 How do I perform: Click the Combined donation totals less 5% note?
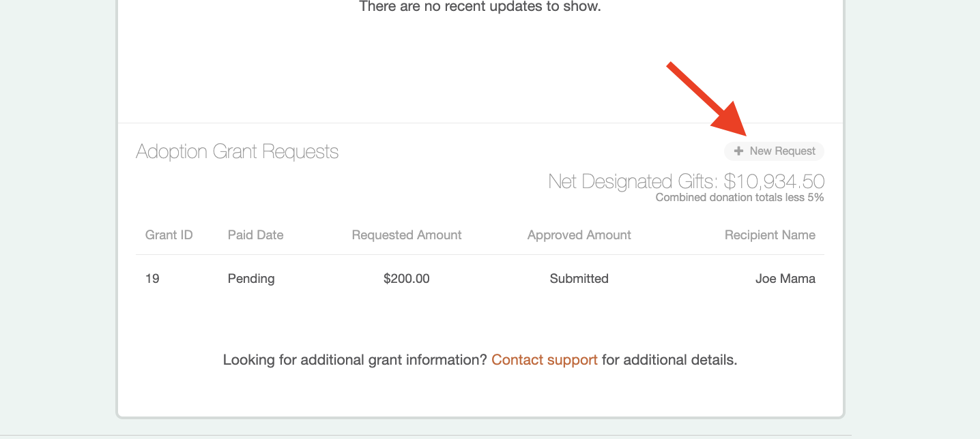click(x=739, y=197)
